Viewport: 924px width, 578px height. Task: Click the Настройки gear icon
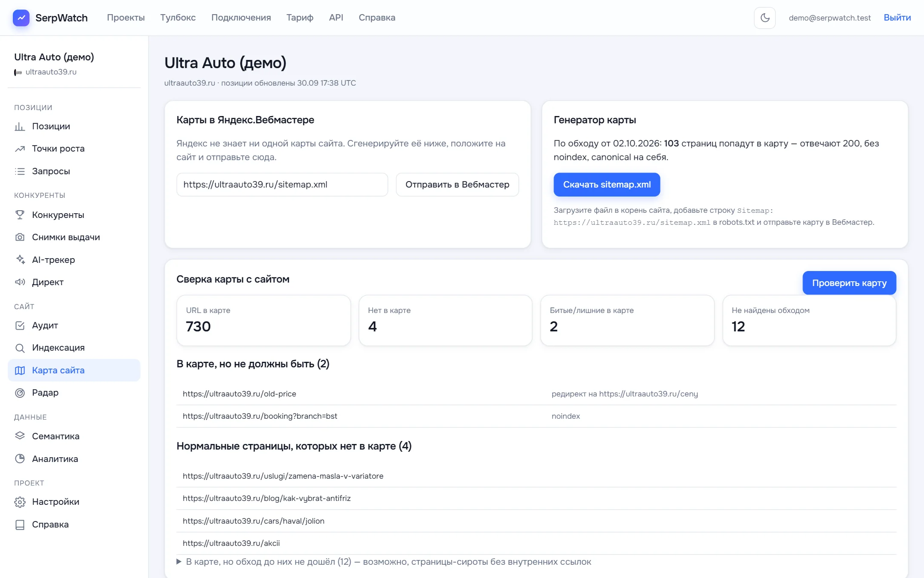[x=20, y=502]
